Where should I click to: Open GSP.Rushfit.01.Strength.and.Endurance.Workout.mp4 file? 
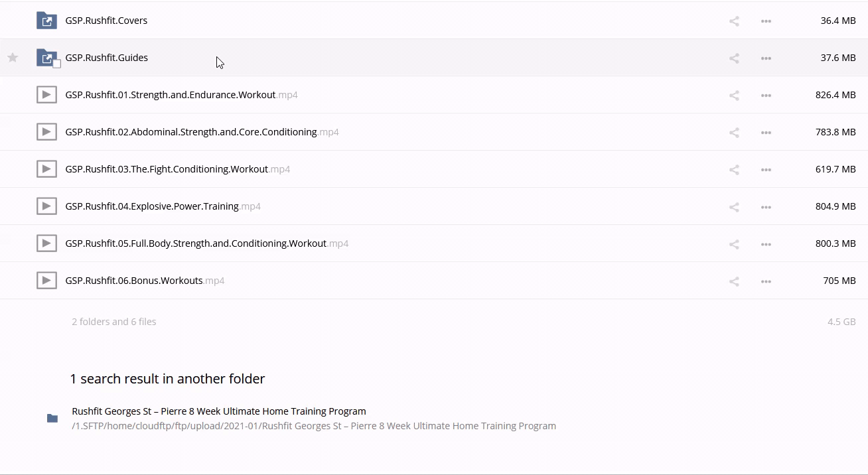tap(170, 95)
